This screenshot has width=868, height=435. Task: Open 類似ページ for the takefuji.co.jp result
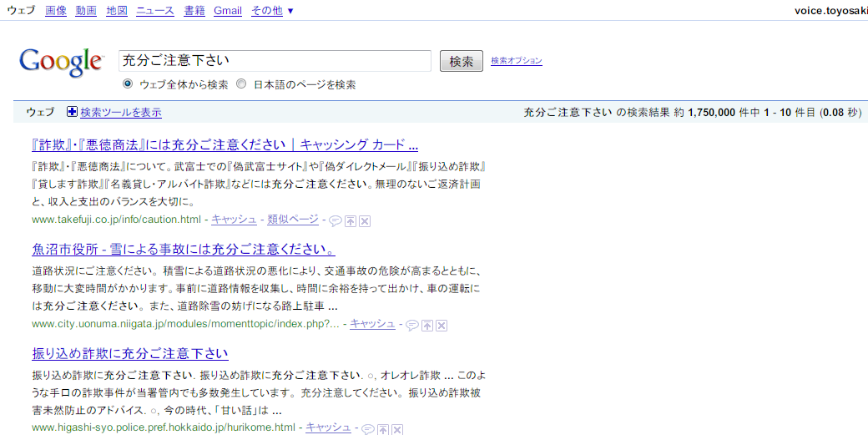click(293, 219)
